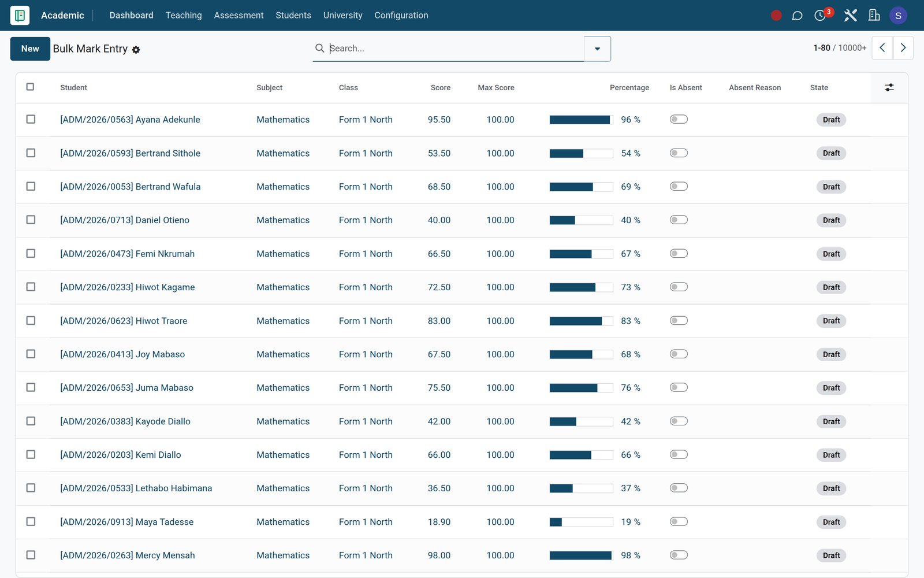The width and height of the screenshot is (924, 578).
Task: Select checkbox for Maya Tadesse row
Action: pyautogui.click(x=31, y=521)
